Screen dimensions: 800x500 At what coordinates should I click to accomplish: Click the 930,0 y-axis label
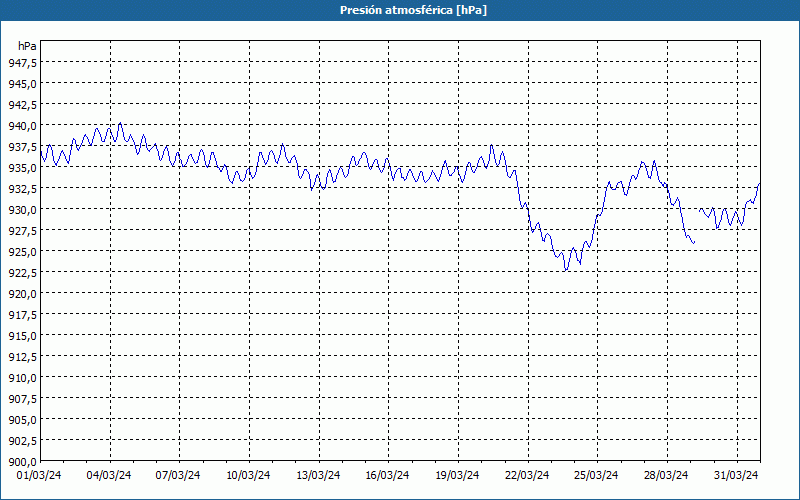click(22, 209)
